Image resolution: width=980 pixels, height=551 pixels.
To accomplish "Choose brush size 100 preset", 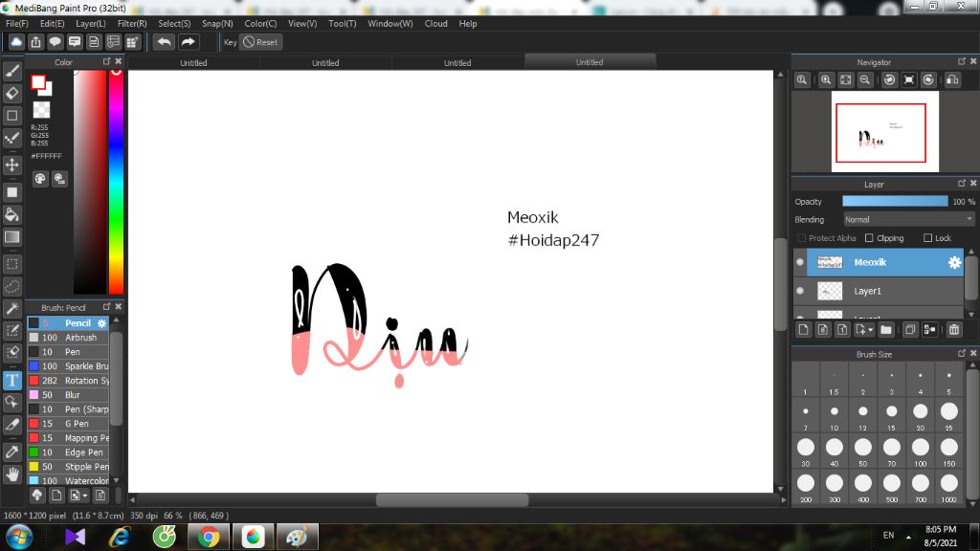I will (x=920, y=452).
